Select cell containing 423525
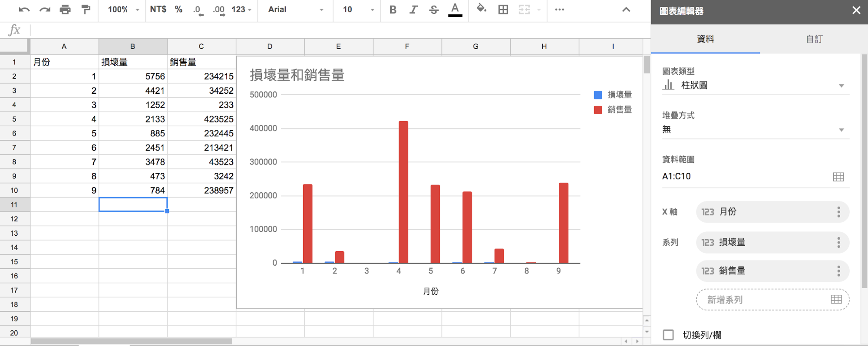868x346 pixels. click(x=201, y=119)
